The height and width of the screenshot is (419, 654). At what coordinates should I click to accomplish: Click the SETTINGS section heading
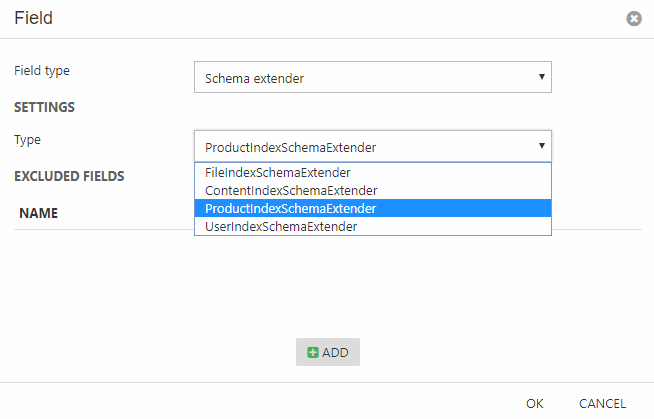45,107
